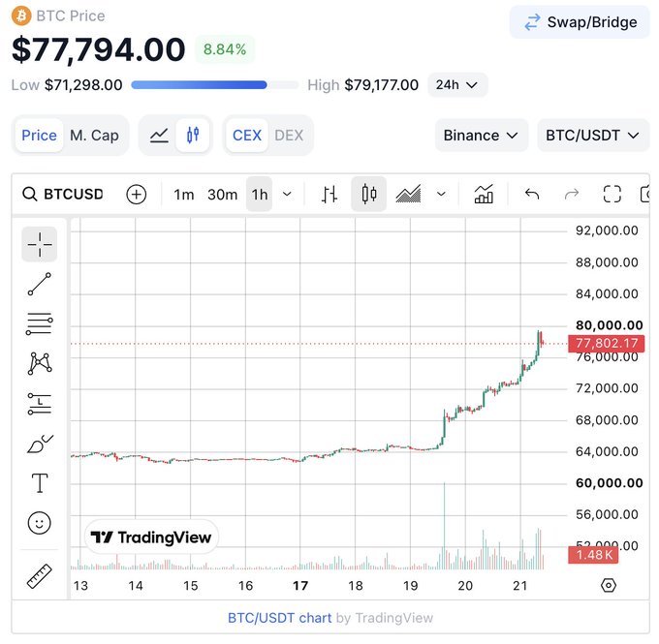The width and height of the screenshot is (659, 644).
Task: Open the Binance exchange dropdown
Action: coord(481,136)
